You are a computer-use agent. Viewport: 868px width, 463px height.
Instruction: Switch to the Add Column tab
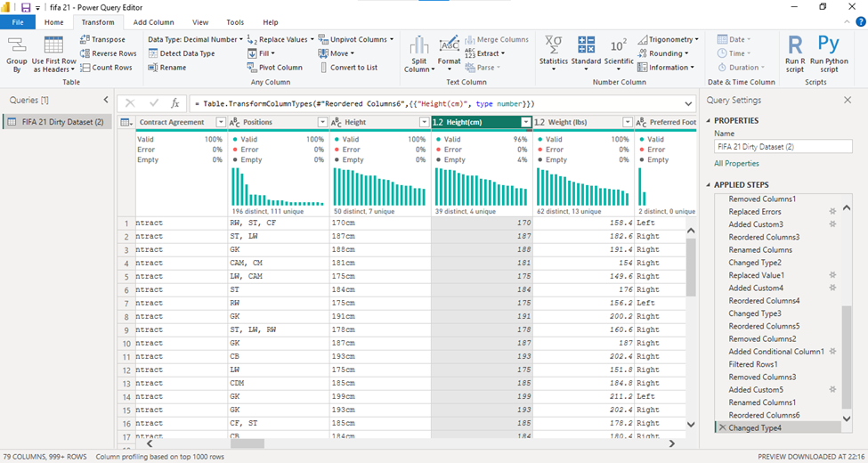153,22
